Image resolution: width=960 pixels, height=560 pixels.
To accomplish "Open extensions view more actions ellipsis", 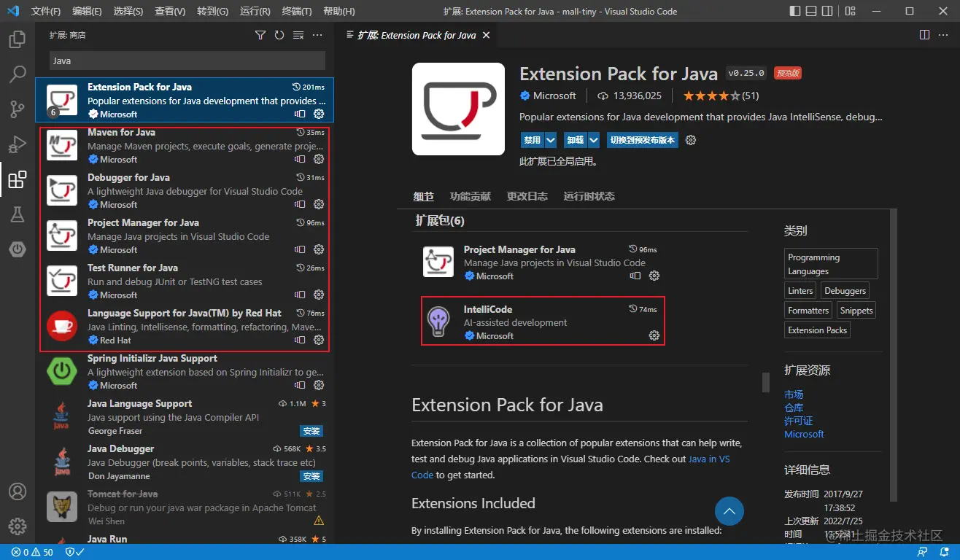I will tap(317, 35).
